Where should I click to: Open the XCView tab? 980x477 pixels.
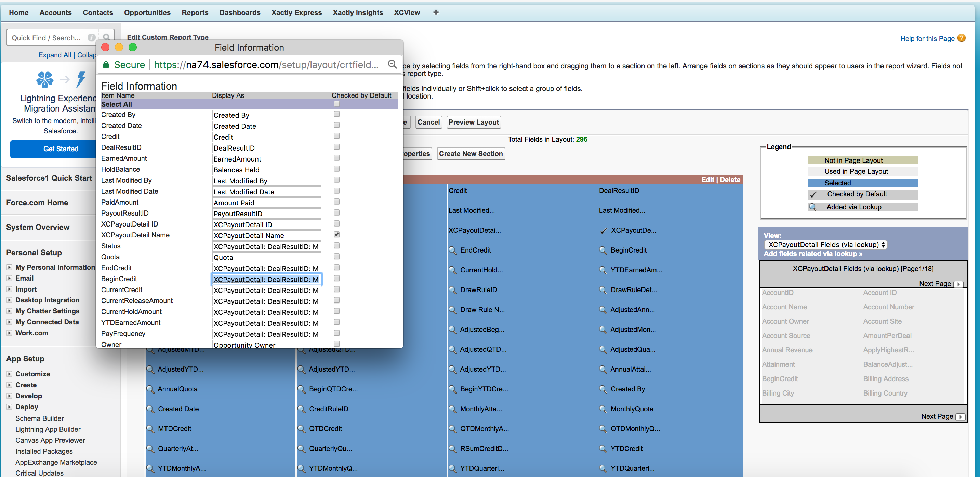[407, 13]
